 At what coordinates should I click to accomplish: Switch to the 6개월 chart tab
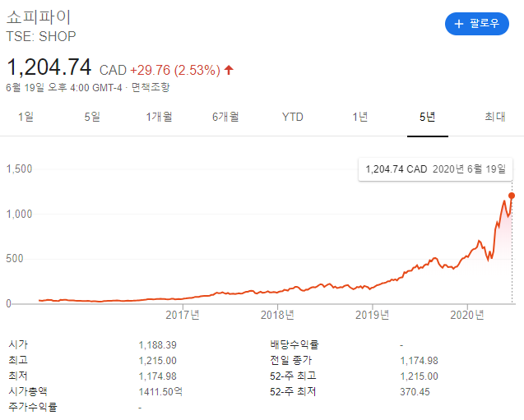(x=225, y=117)
